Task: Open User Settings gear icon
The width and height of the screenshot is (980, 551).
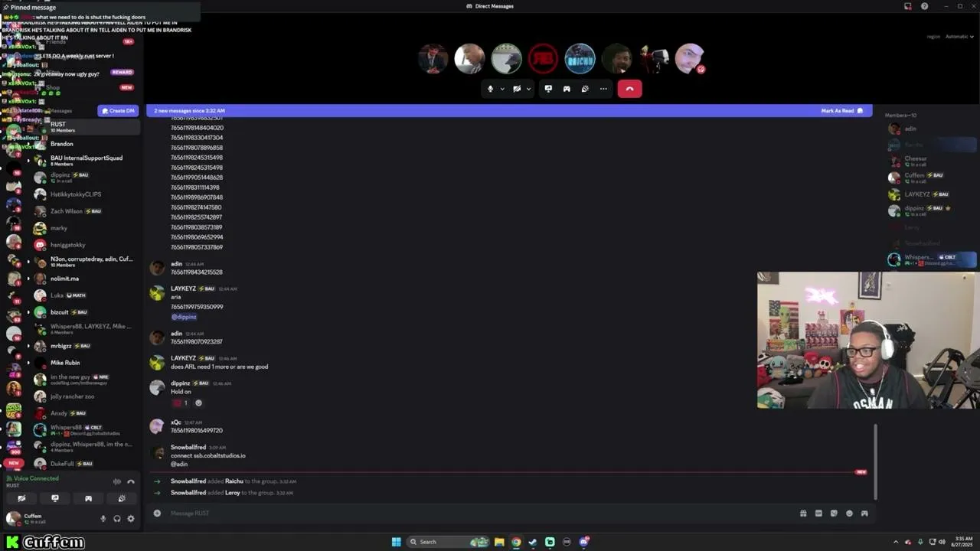Action: (131, 519)
